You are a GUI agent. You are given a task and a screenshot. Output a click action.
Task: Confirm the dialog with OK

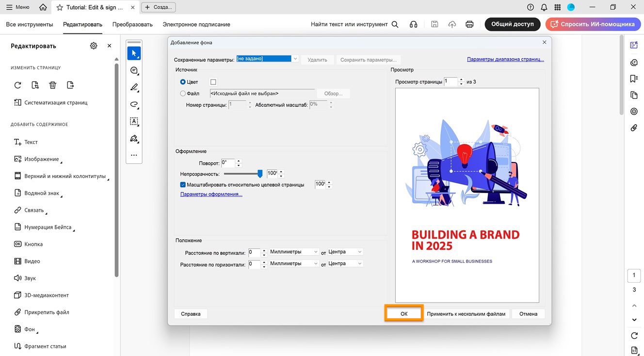coord(404,314)
